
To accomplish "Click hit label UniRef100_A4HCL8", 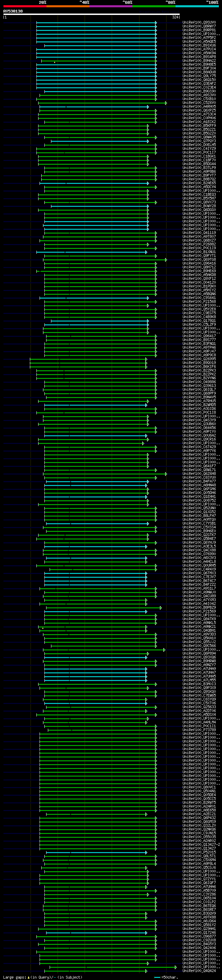I will coord(199,561).
